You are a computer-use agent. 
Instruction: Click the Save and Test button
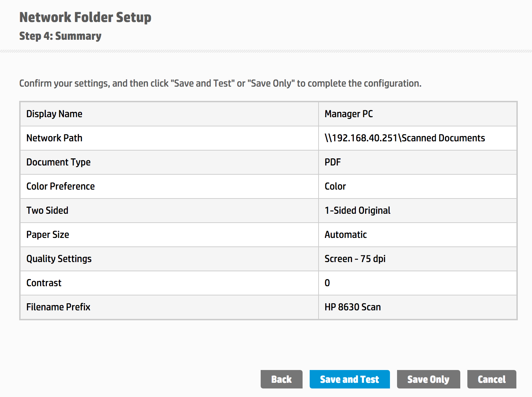click(x=349, y=379)
